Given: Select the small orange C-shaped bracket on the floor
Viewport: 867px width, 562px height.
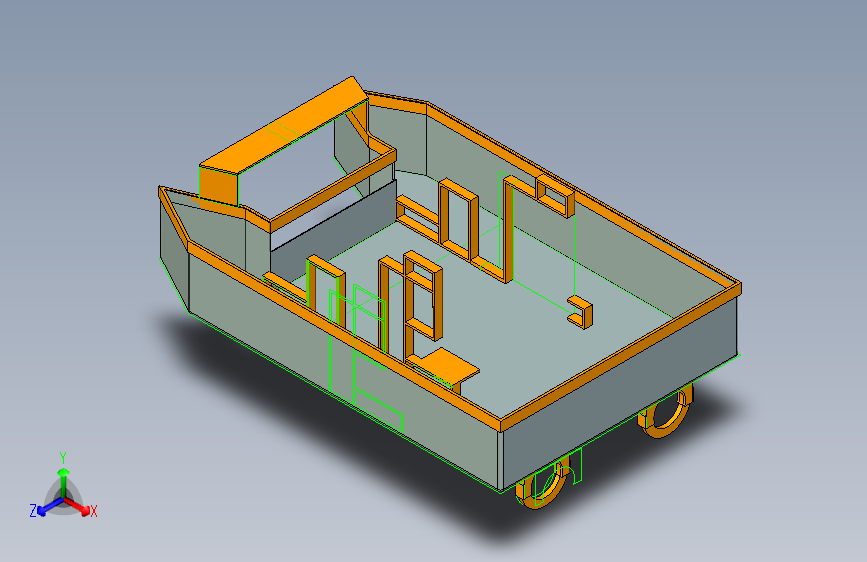Looking at the screenshot, I should 580,312.
